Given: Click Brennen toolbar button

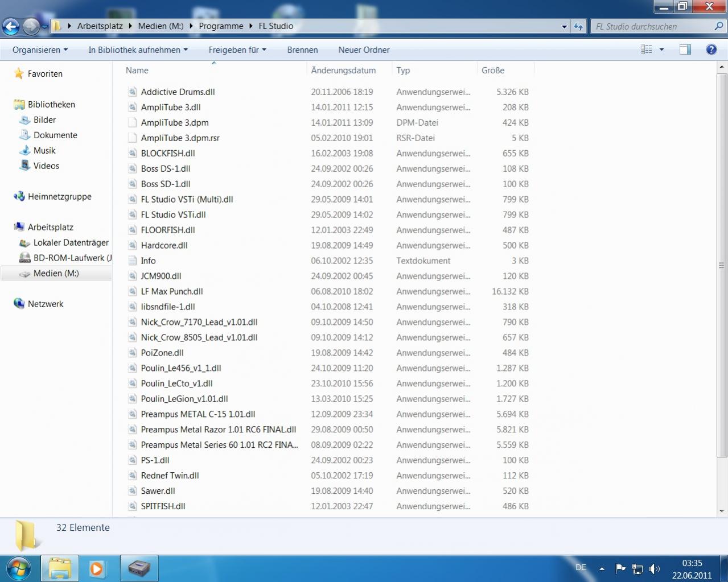Looking at the screenshot, I should (x=302, y=49).
